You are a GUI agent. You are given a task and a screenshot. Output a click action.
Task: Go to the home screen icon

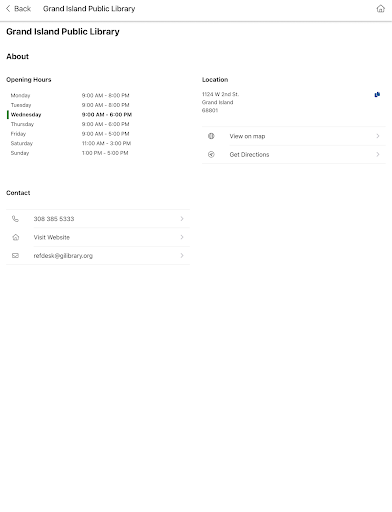pos(380,9)
